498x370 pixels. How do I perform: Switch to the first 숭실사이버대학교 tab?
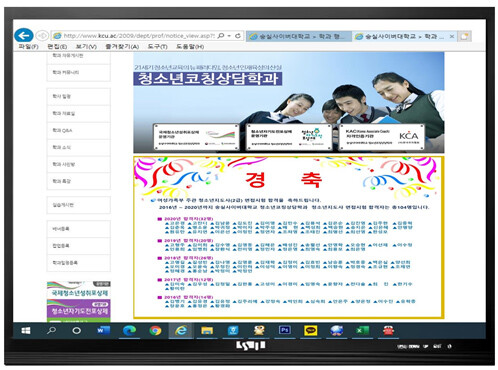299,36
